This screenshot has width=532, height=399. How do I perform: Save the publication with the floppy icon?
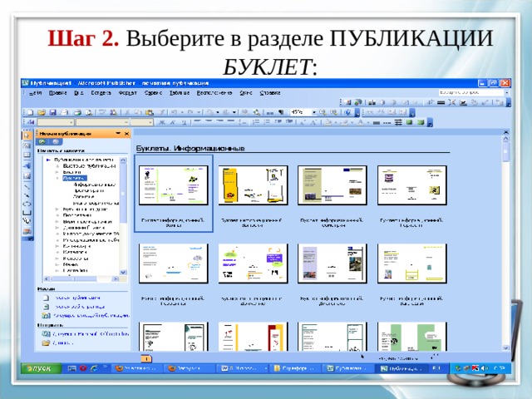(52, 112)
